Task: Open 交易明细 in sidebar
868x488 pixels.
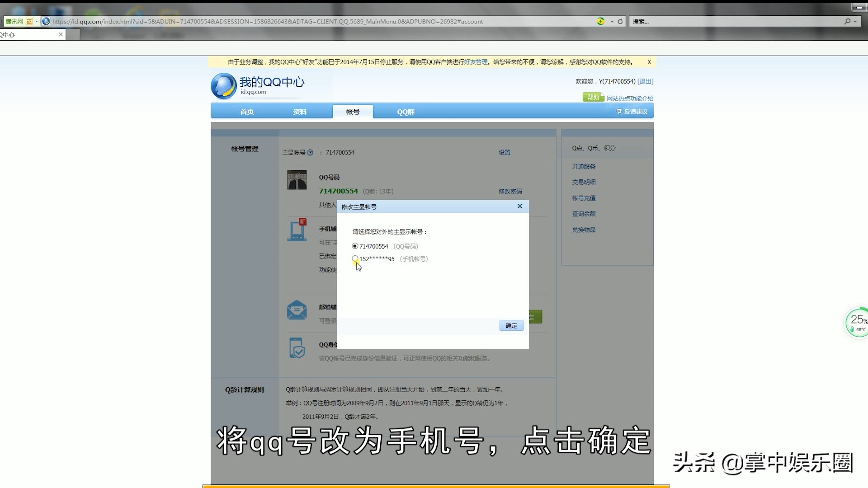Action: pyautogui.click(x=584, y=182)
